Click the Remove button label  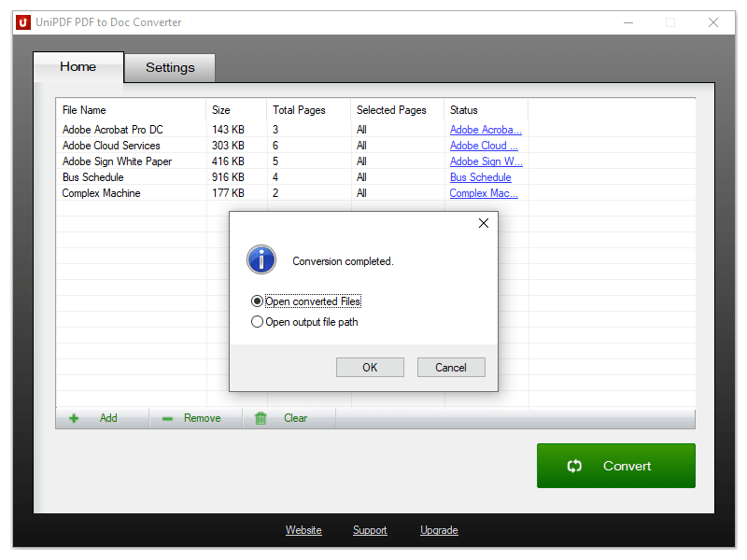(x=202, y=418)
